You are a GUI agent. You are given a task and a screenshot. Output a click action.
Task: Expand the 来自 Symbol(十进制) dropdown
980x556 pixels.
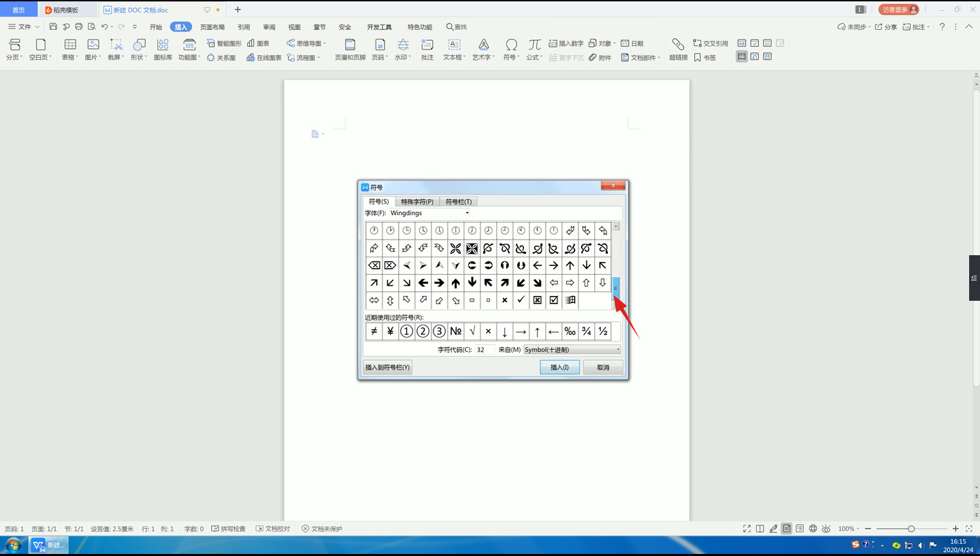[618, 350]
